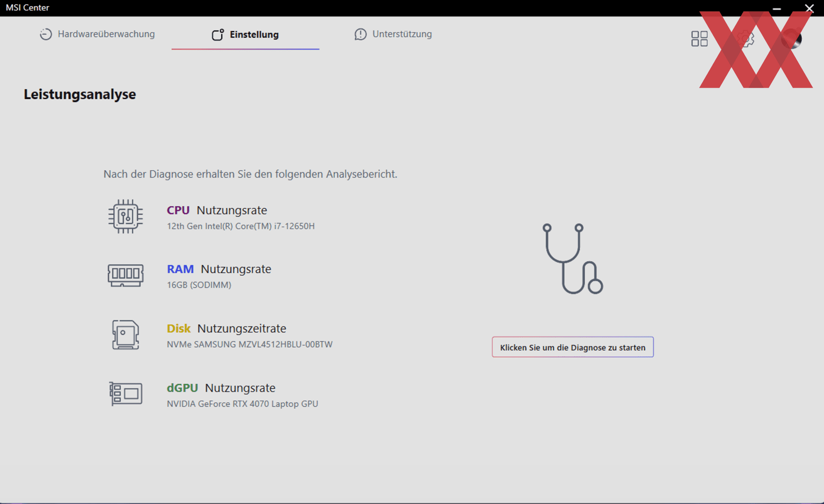
Task: Click the user profile avatar
Action: tap(791, 39)
